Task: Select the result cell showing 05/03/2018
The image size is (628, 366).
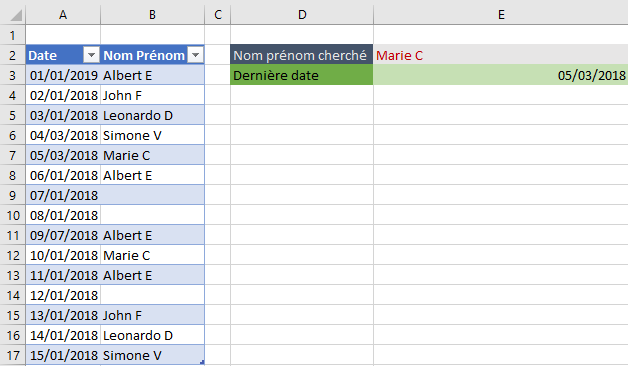Action: pos(501,75)
